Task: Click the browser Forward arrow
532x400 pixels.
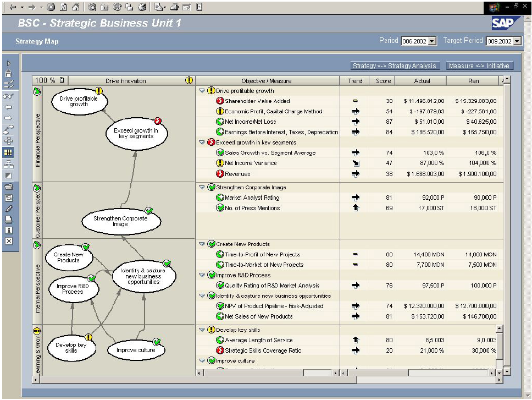Action: [32, 7]
